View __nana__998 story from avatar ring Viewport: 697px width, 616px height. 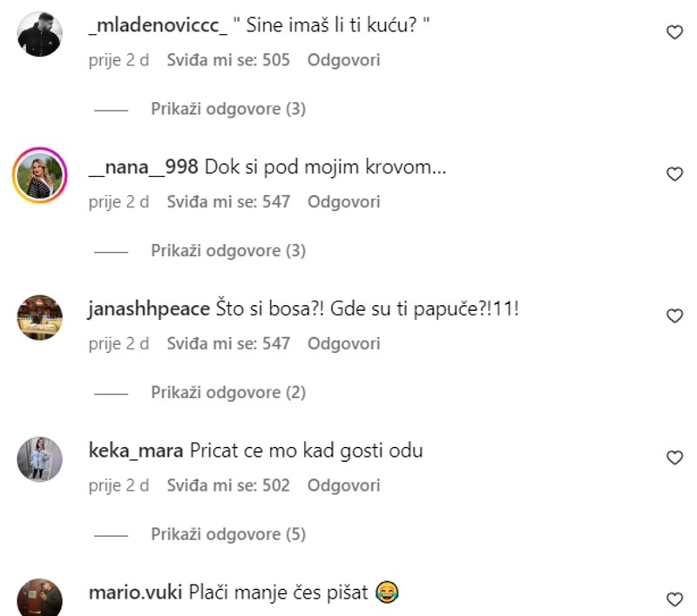[39, 175]
